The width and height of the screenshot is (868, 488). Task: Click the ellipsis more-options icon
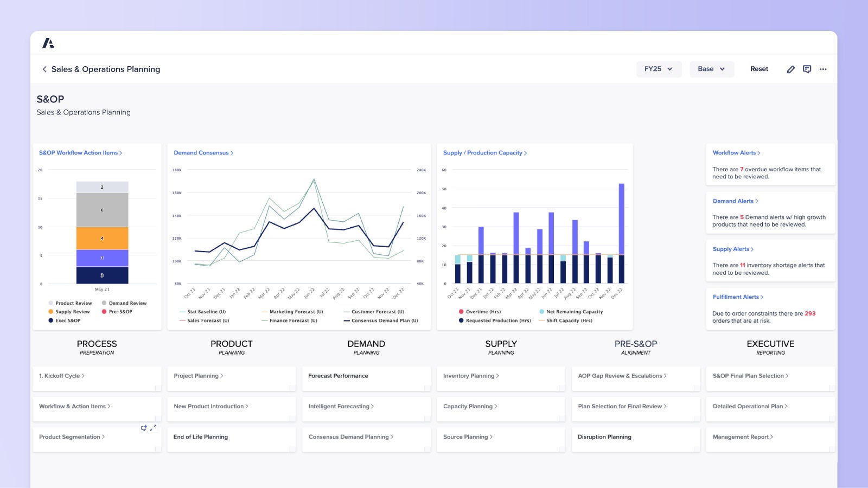(824, 69)
